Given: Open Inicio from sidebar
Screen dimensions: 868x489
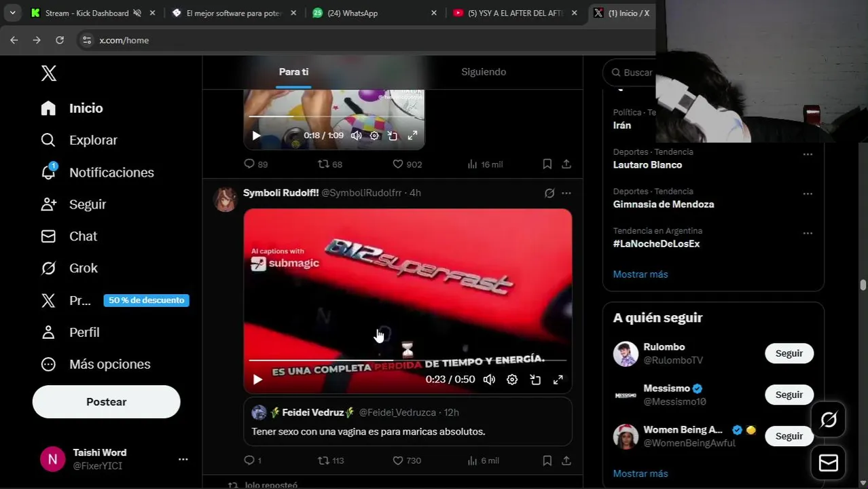Looking at the screenshot, I should tap(72, 108).
